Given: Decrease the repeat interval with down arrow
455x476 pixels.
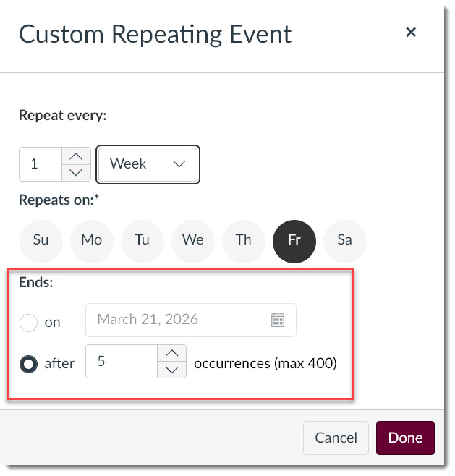Looking at the screenshot, I should coord(76,173).
